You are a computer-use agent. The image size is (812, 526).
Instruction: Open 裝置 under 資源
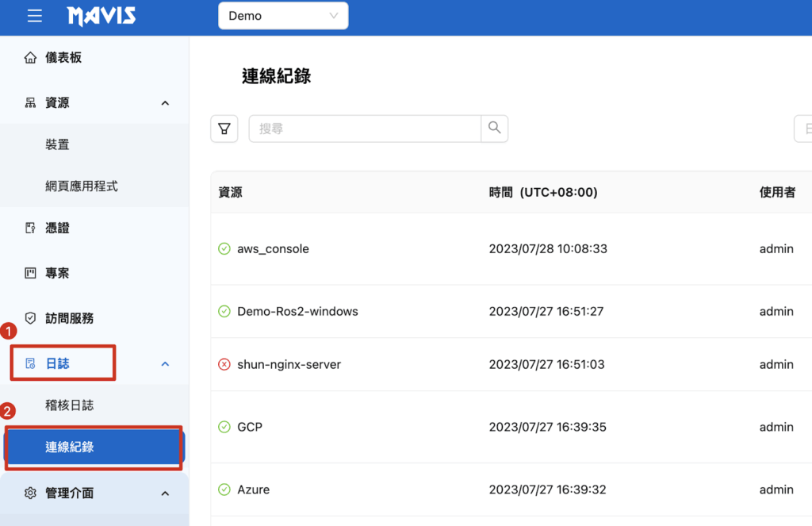tap(57, 144)
